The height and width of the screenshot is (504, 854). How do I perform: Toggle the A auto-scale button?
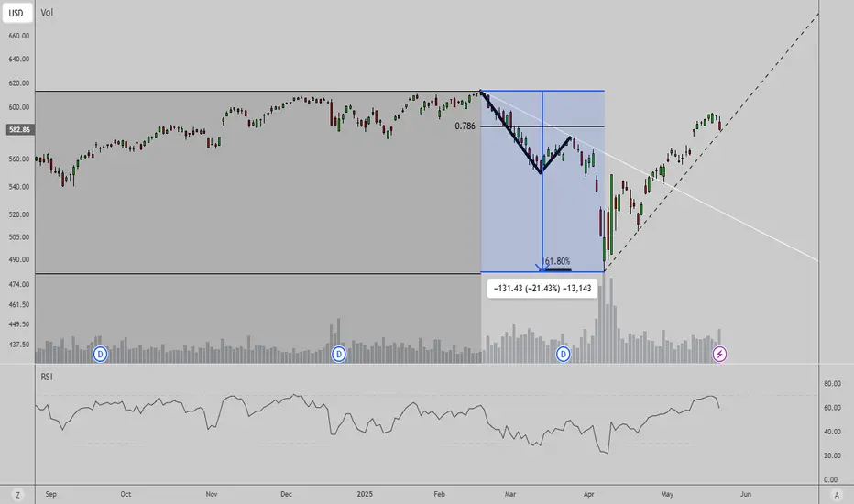(837, 495)
